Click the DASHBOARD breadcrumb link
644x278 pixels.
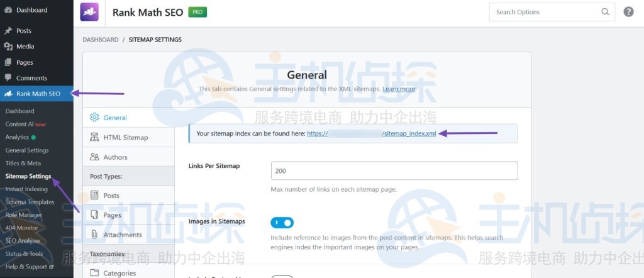(101, 40)
